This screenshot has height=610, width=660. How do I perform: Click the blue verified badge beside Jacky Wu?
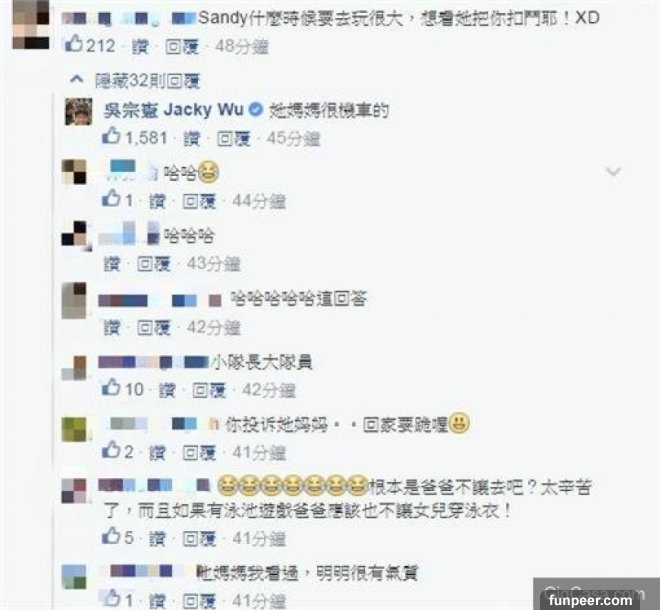pos(255,110)
